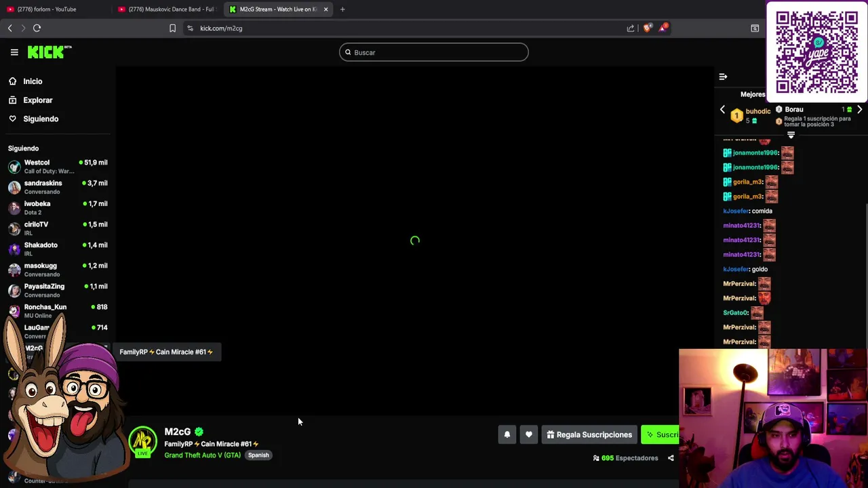The height and width of the screenshot is (488, 868).
Task: Open PayasitaZing channel
Action: 58,290
